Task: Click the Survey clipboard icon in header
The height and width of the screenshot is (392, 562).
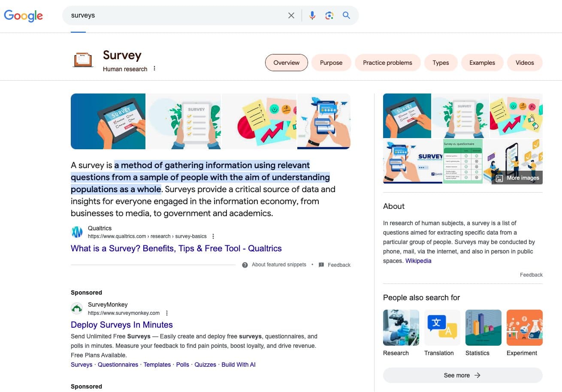Action: (x=83, y=60)
